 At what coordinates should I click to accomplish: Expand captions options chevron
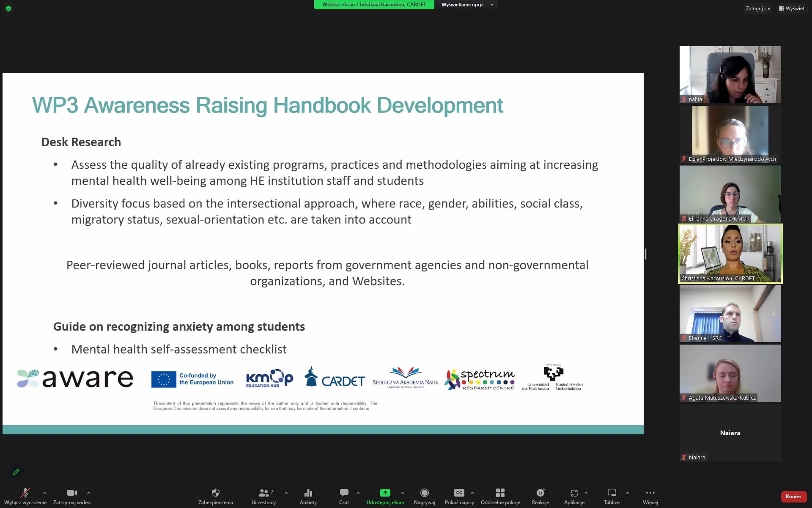pyautogui.click(x=472, y=493)
